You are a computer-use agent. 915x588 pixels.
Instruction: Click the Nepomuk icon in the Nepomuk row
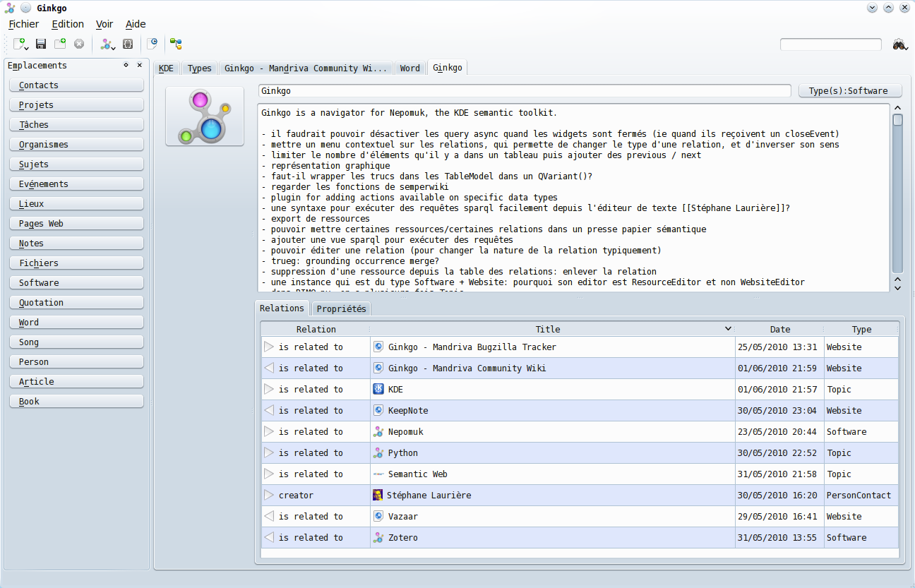[378, 431]
